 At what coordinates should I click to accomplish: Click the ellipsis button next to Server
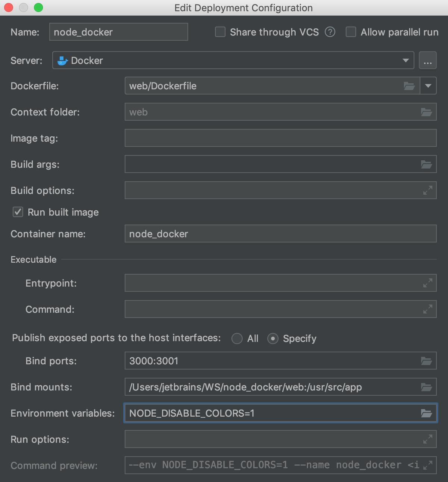[x=428, y=60]
